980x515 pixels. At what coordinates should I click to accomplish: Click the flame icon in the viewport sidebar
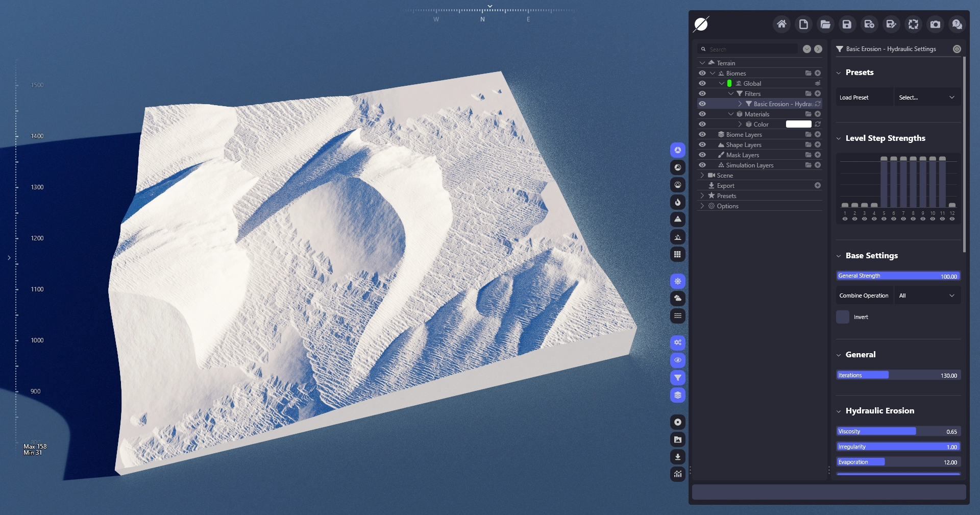[677, 202]
